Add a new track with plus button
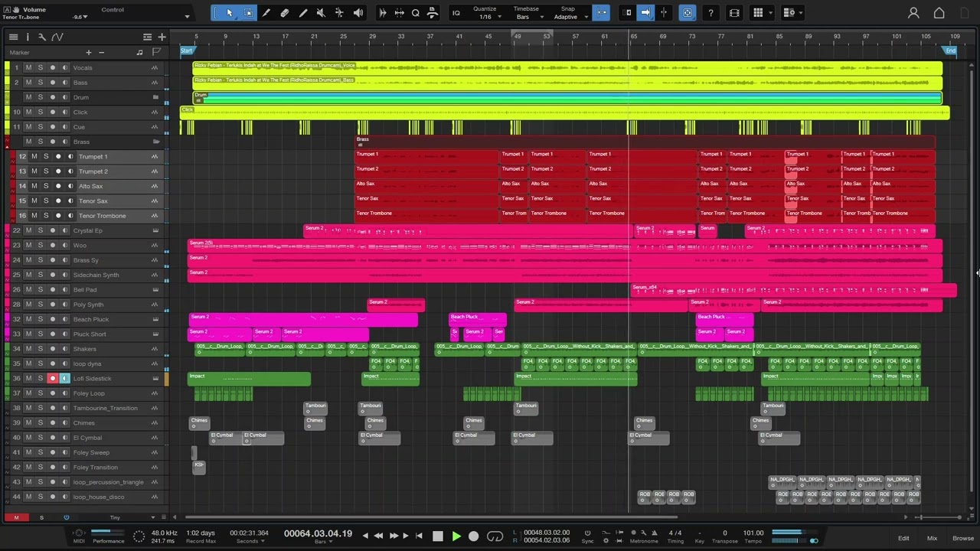The height and width of the screenshot is (551, 980). [162, 37]
